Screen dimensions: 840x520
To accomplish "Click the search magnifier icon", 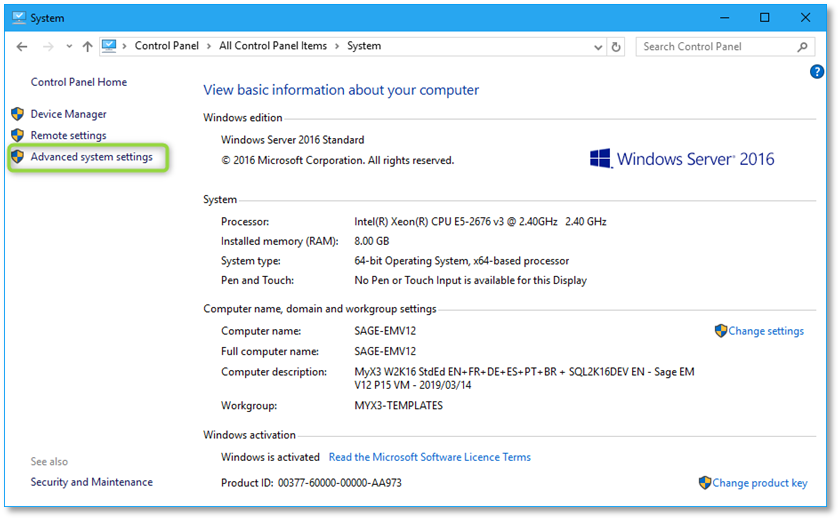I will (x=802, y=47).
